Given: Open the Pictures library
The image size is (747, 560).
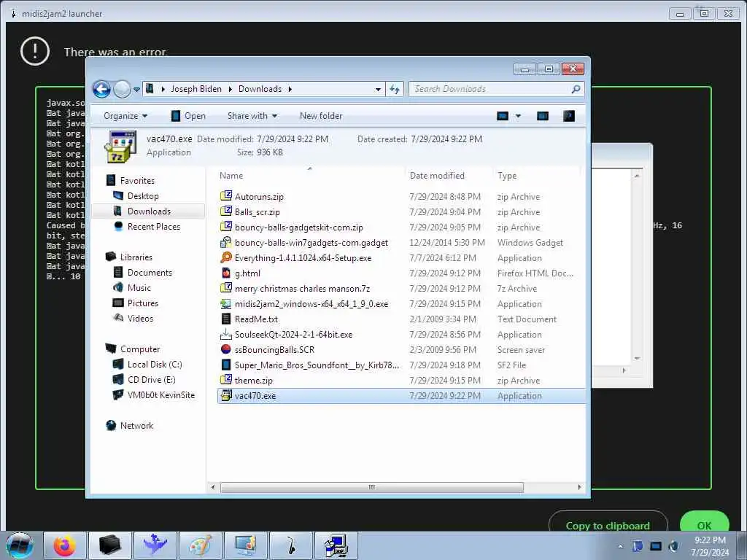Looking at the screenshot, I should pyautogui.click(x=142, y=303).
